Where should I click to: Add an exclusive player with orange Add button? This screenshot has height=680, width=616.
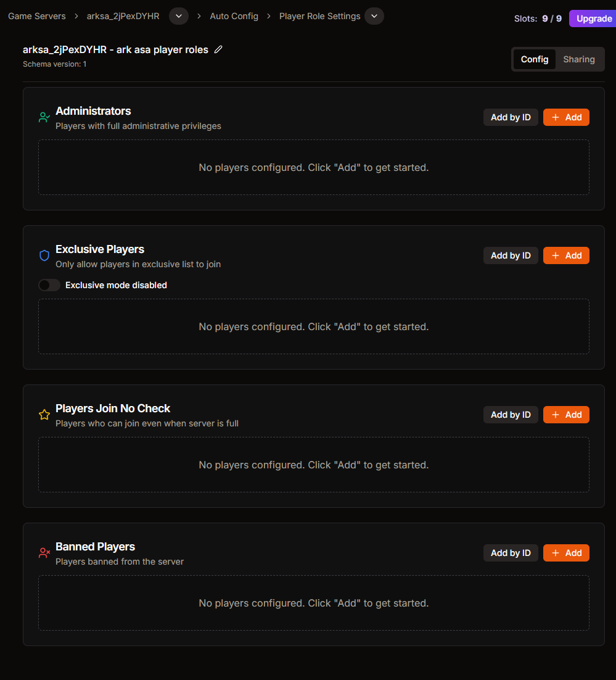[566, 255]
